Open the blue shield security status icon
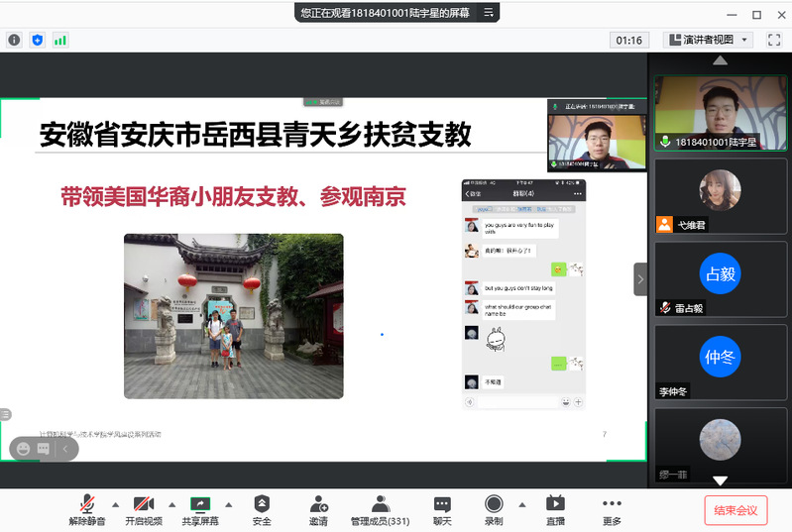The image size is (792, 532). [x=38, y=41]
